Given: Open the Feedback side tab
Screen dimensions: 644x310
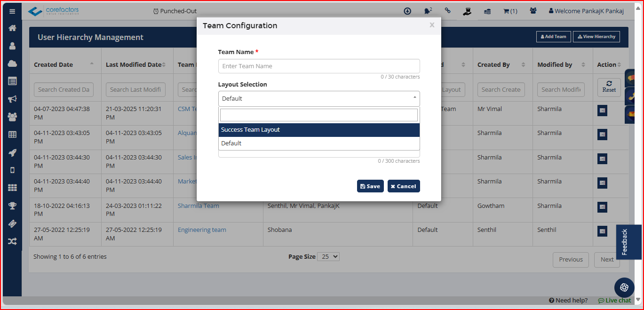Looking at the screenshot, I should pos(629,242).
